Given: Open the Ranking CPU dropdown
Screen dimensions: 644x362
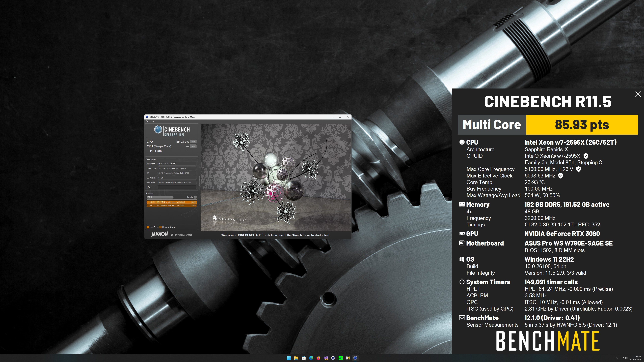Looking at the screenshot, I should click(160, 197).
